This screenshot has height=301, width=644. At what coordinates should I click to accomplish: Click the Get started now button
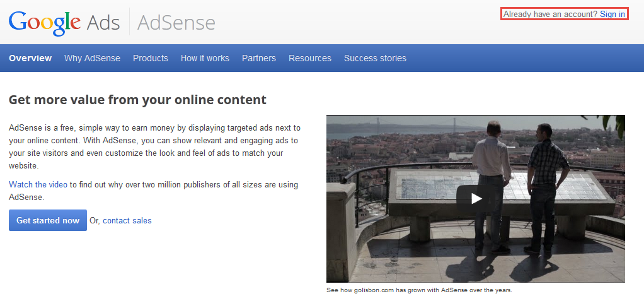(x=48, y=220)
